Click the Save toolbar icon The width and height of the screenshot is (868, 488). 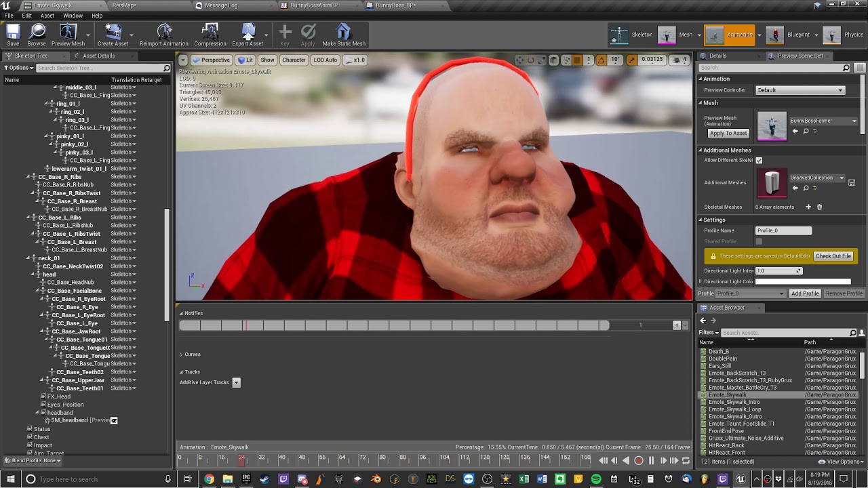point(13,35)
